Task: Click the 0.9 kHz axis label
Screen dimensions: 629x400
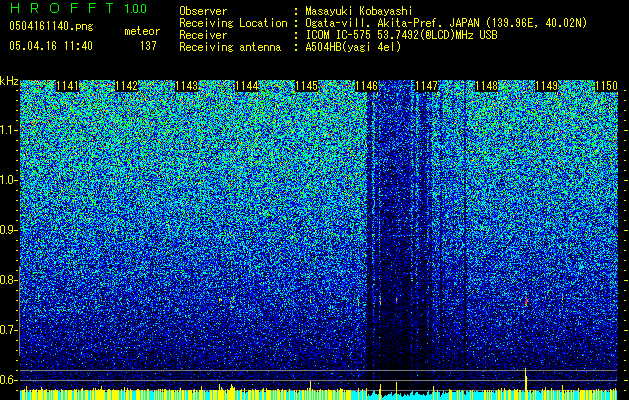Action: 8,230
